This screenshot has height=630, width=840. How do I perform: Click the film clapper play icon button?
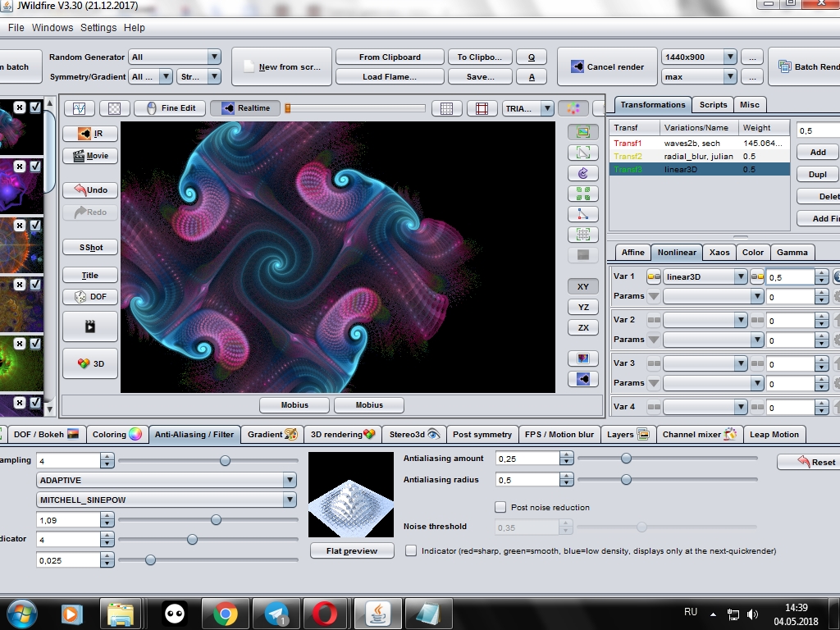[90, 326]
